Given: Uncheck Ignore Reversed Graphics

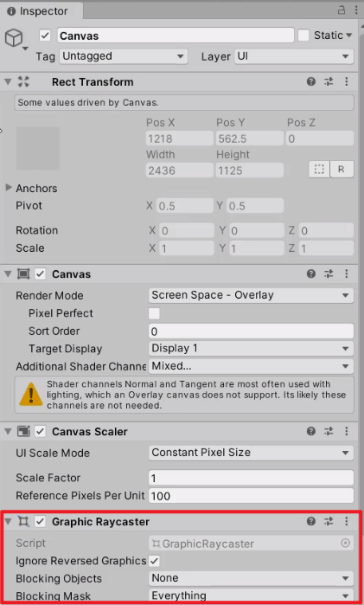Looking at the screenshot, I should tap(154, 561).
